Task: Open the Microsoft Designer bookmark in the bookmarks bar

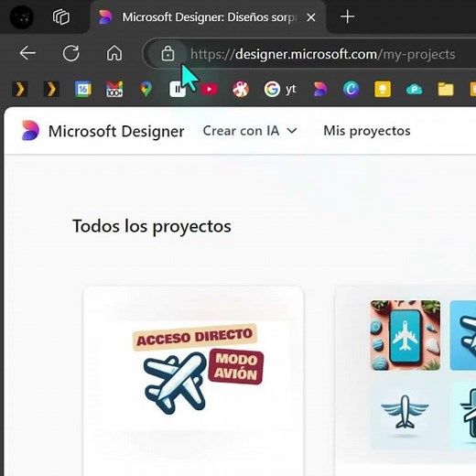Action: click(319, 89)
